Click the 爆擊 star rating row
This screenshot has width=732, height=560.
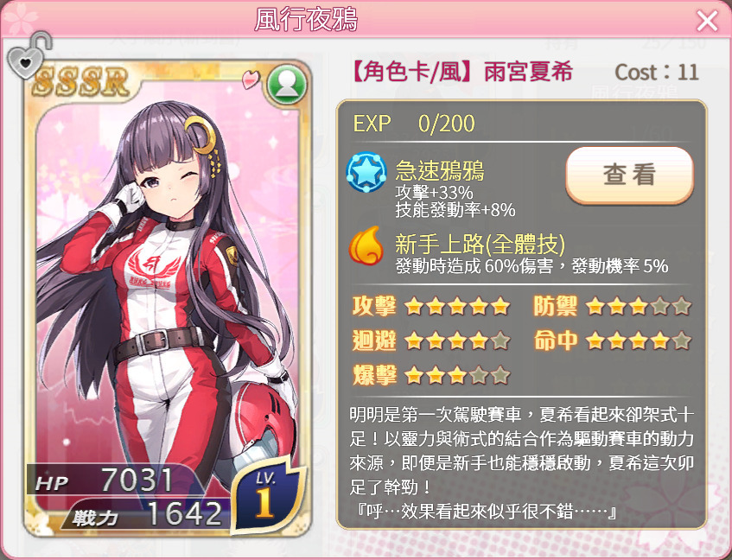coord(431,375)
